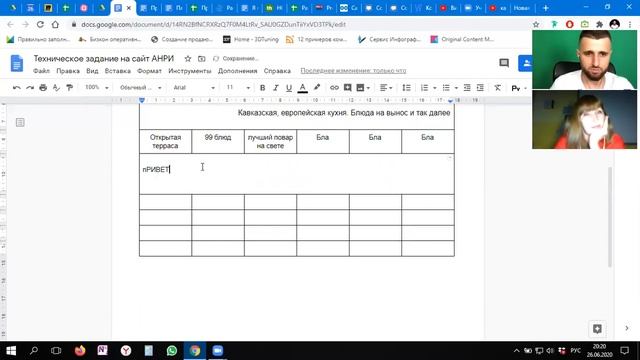
Task: Toggle bold formatting
Action: 262,88
